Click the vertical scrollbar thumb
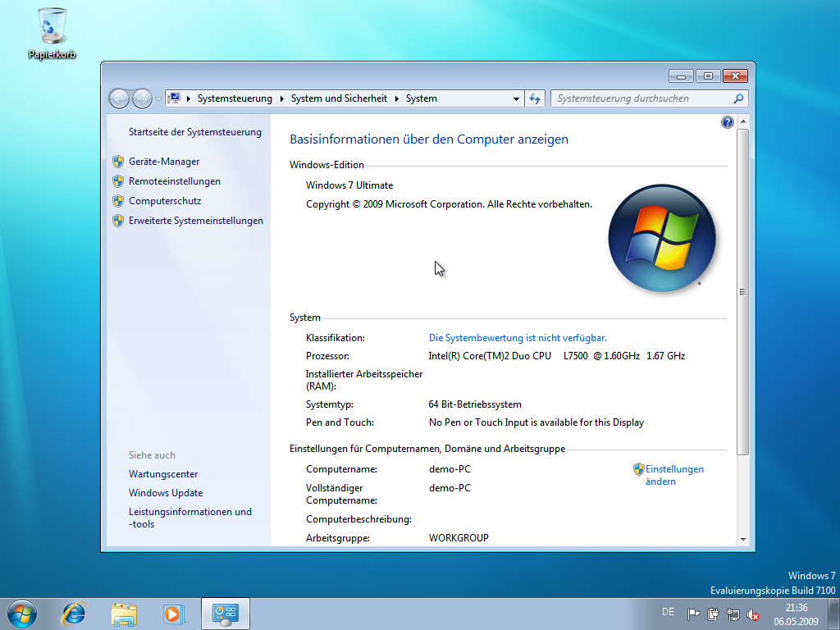840x630 pixels. point(743,292)
